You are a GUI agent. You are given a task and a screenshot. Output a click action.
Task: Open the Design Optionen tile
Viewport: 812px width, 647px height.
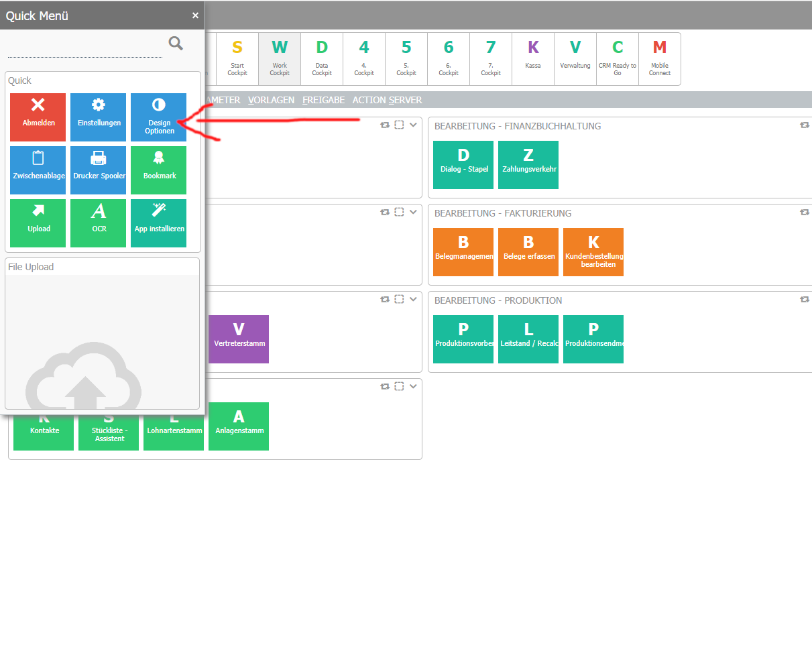[159, 117]
